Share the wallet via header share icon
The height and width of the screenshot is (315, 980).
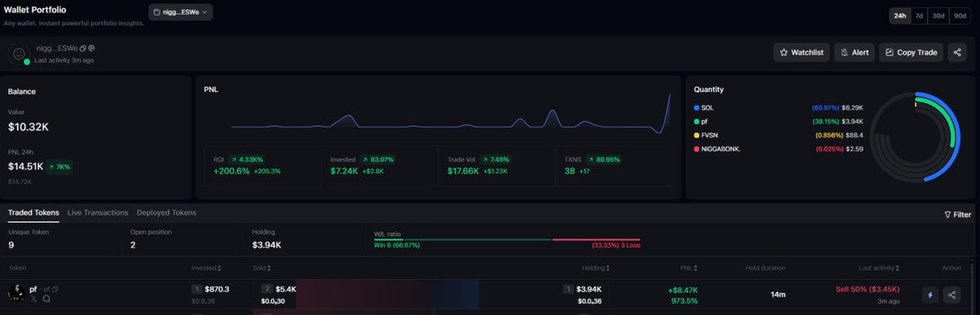[957, 52]
